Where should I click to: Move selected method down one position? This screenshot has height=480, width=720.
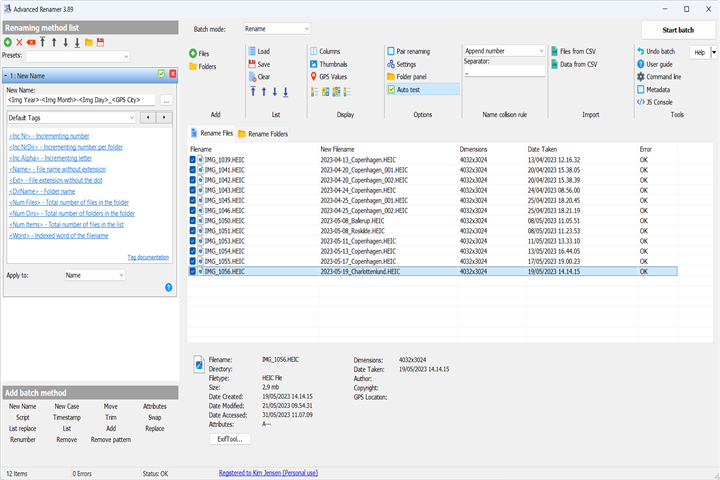pos(66,42)
